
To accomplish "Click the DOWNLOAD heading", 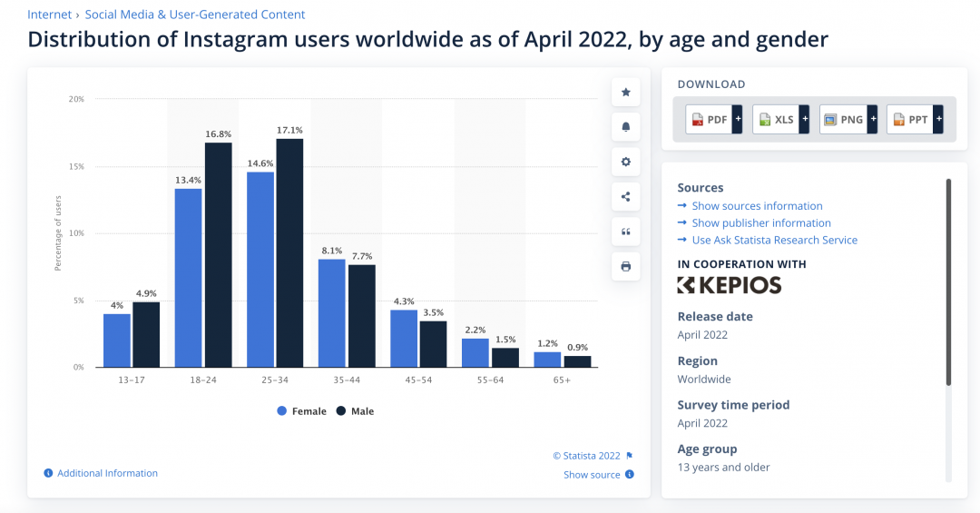I will pos(711,84).
